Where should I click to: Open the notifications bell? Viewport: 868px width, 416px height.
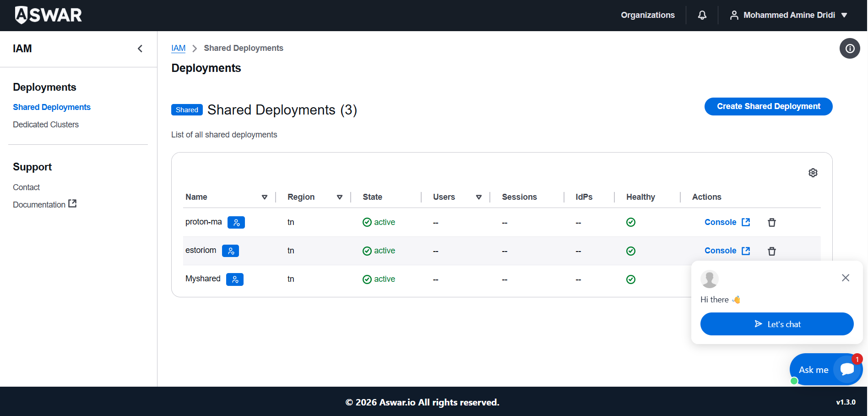(702, 15)
